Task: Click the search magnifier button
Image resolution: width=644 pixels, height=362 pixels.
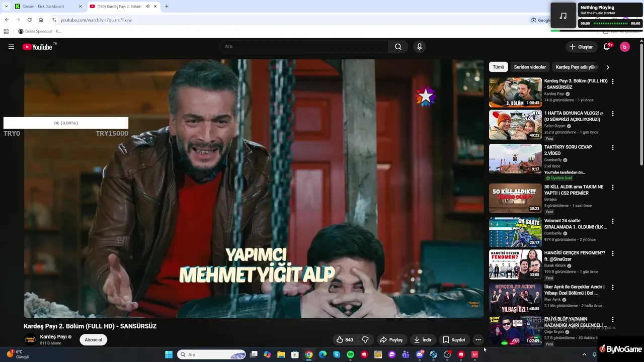Action: [398, 47]
